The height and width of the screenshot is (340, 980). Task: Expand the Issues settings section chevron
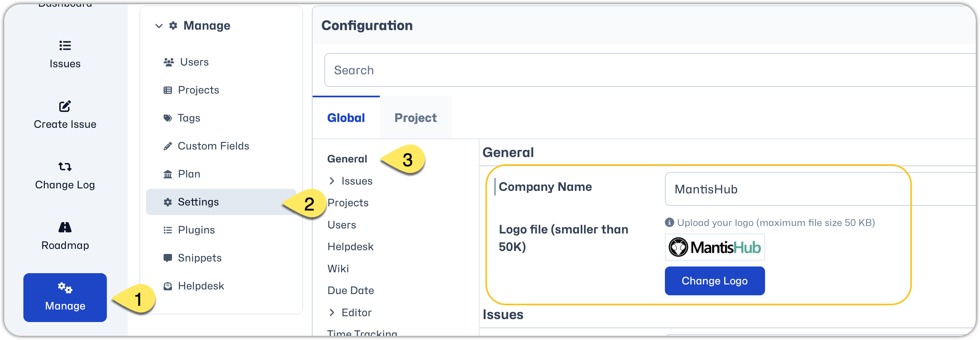tap(332, 181)
